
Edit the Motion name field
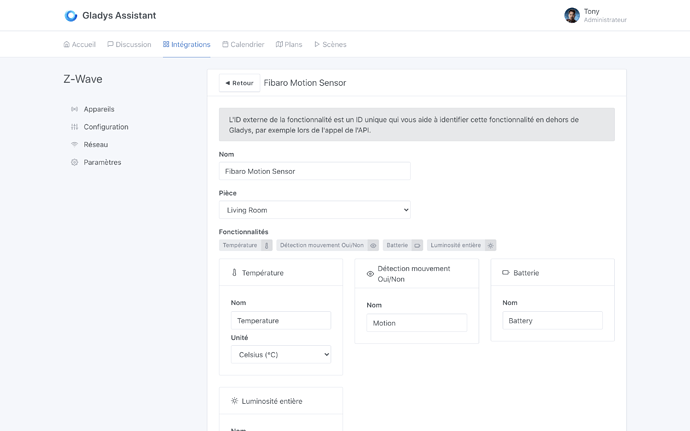tap(417, 323)
